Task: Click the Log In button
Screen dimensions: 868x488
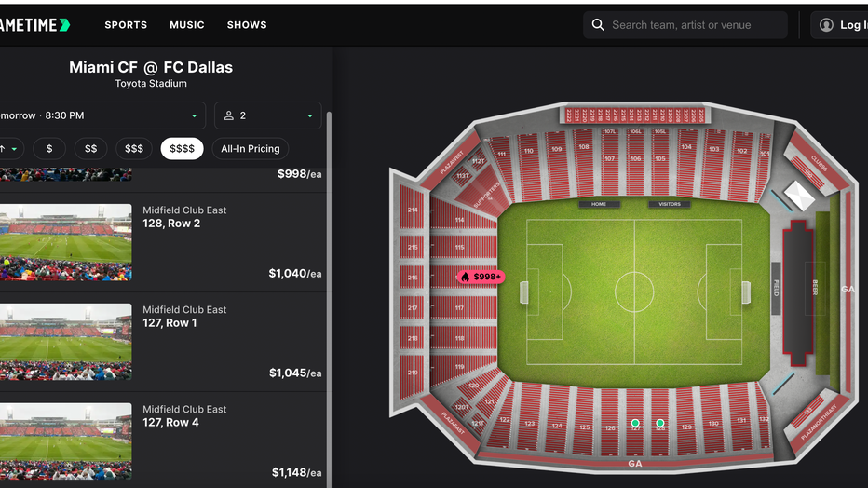Action: [849, 25]
